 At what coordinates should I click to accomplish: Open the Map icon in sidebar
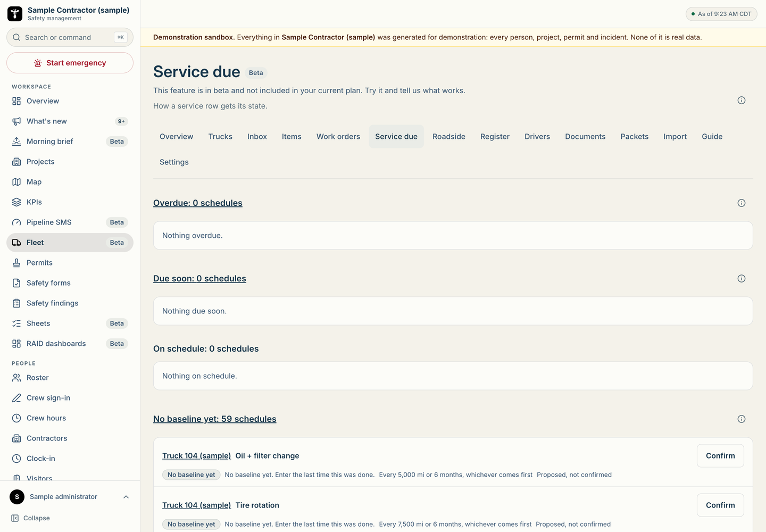point(16,182)
